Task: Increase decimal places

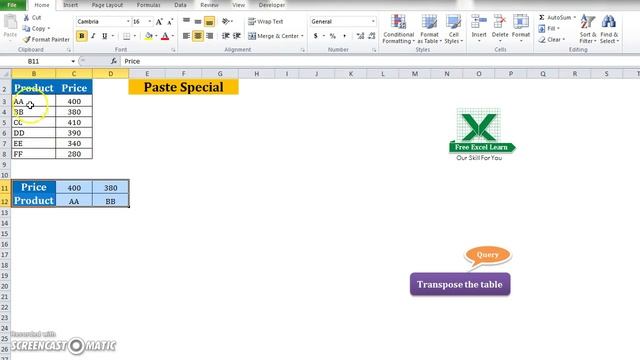Action: [x=360, y=36]
